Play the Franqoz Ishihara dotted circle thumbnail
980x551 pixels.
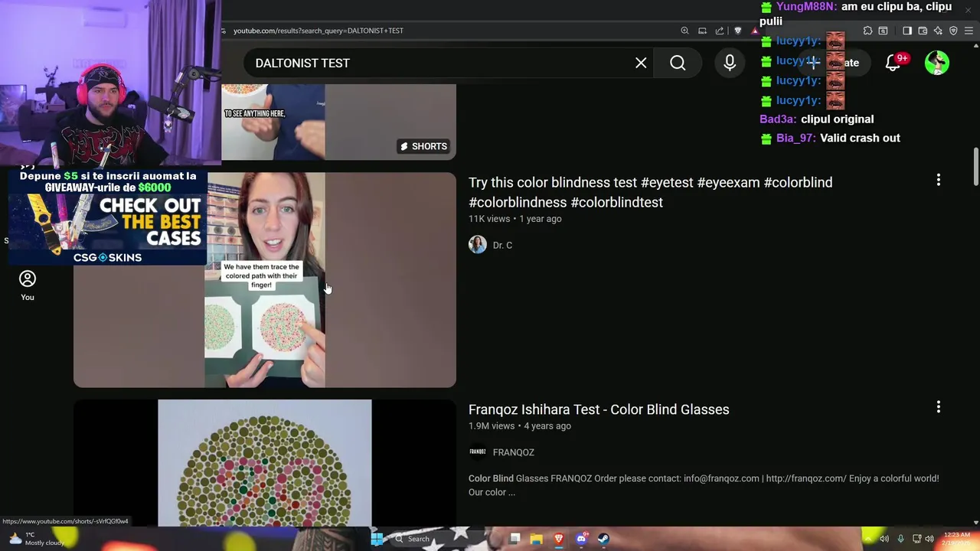tap(265, 463)
